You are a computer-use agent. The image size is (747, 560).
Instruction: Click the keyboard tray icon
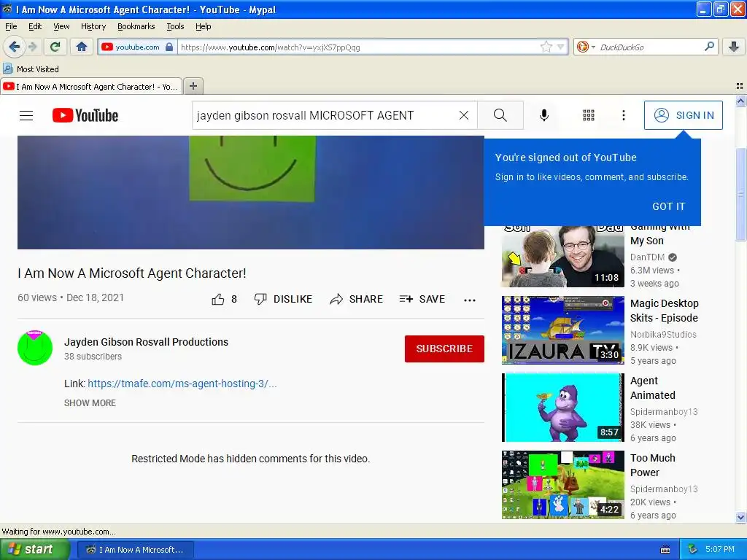click(x=665, y=550)
